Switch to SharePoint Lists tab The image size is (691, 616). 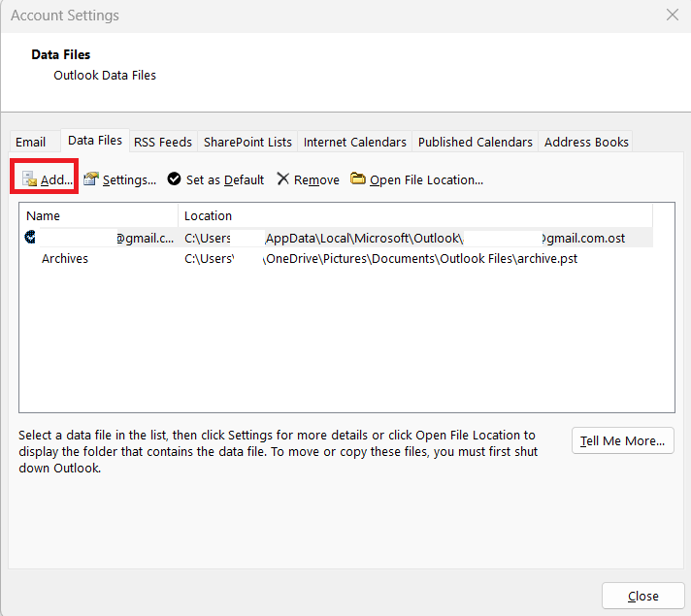pyautogui.click(x=247, y=142)
